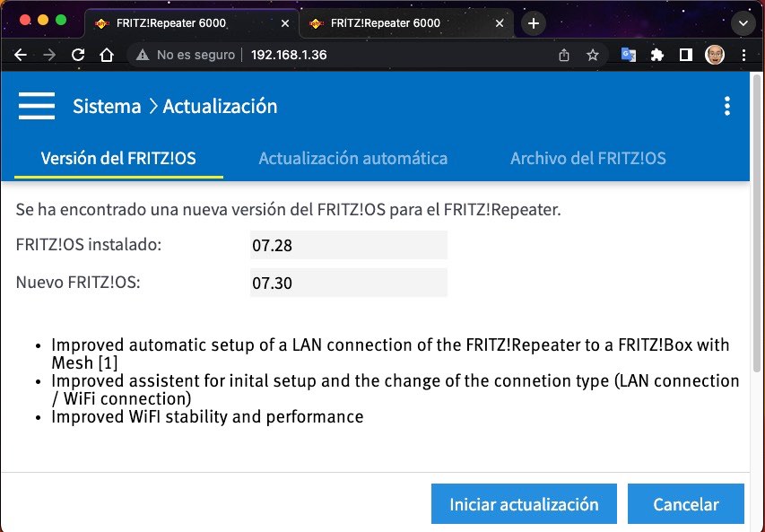Toggle the browser side panel icon

[x=686, y=55]
